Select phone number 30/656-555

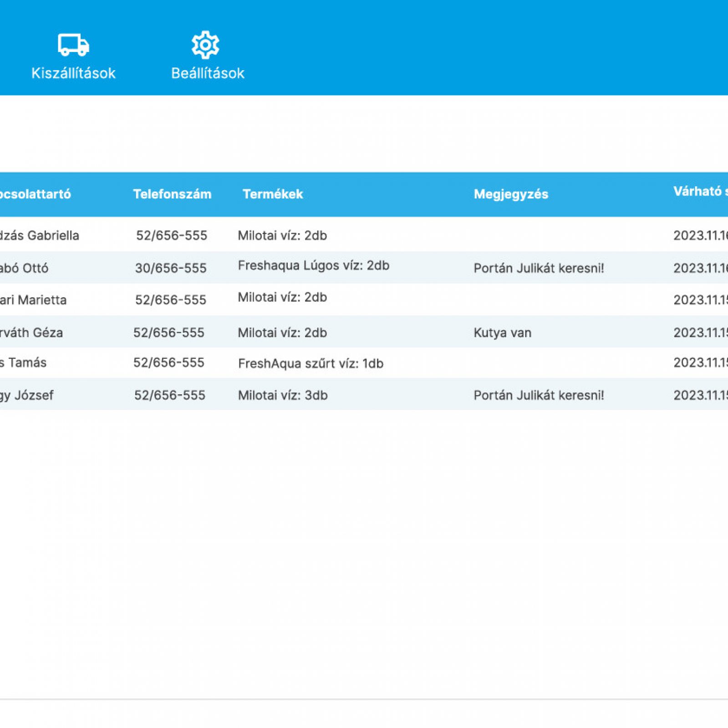[x=171, y=268]
